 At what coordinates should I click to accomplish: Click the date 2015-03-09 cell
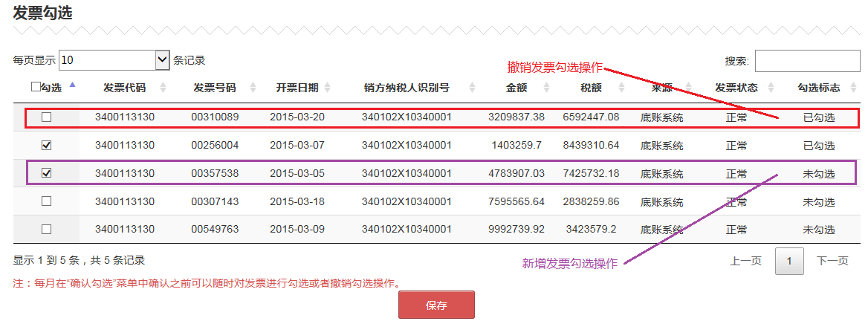pos(297,229)
